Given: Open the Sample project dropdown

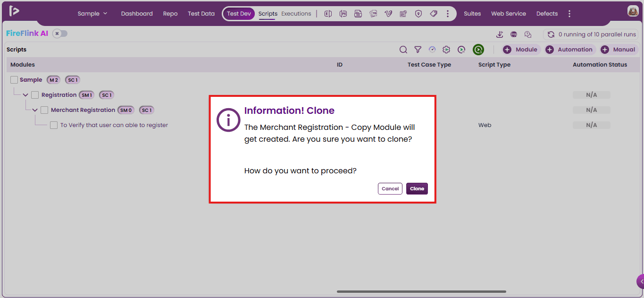Looking at the screenshot, I should (92, 14).
